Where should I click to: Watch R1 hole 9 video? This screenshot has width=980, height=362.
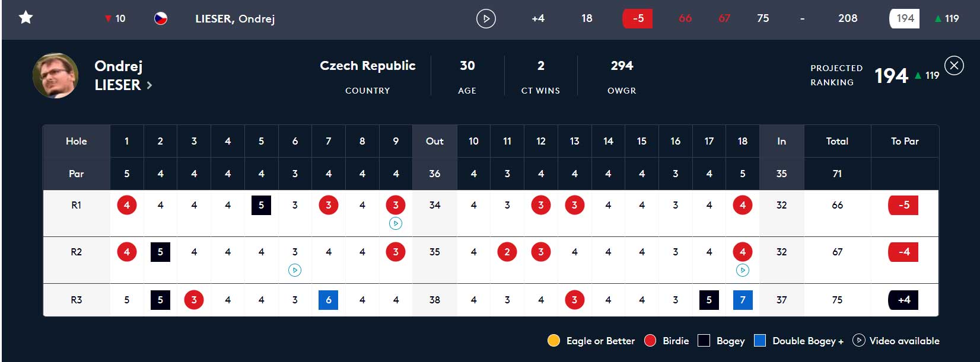click(x=396, y=223)
